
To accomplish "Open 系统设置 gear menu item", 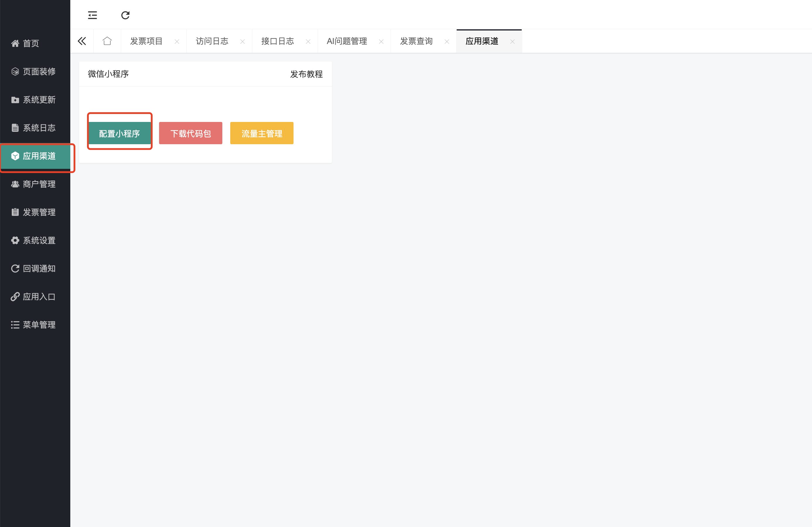I will (x=39, y=241).
